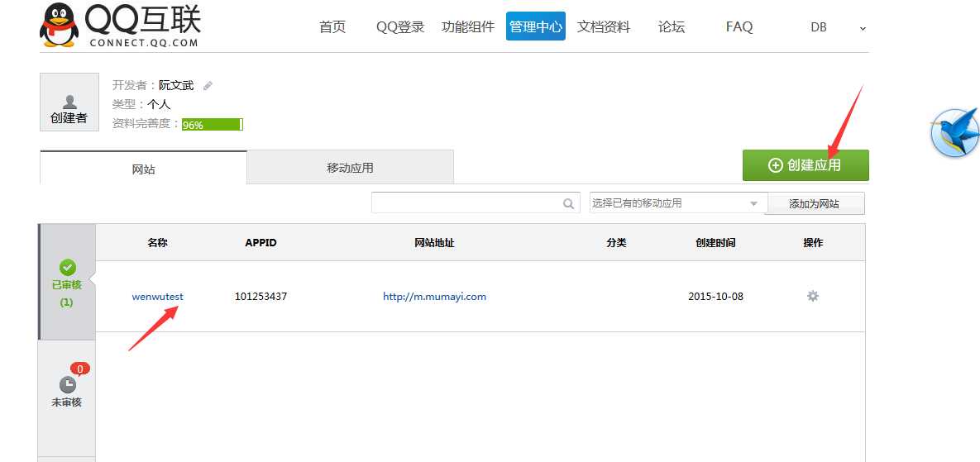Click the DB username in header
The width and height of the screenshot is (980, 462).
[819, 27]
